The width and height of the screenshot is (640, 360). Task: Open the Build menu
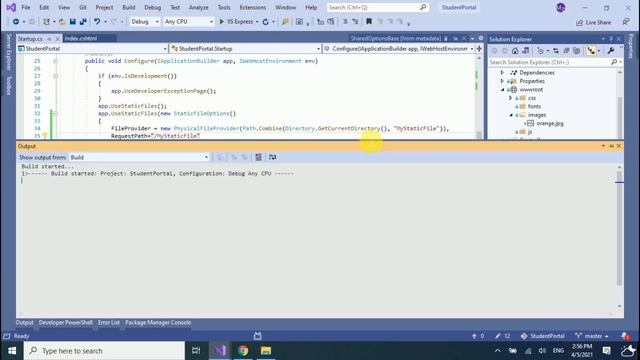click(129, 7)
